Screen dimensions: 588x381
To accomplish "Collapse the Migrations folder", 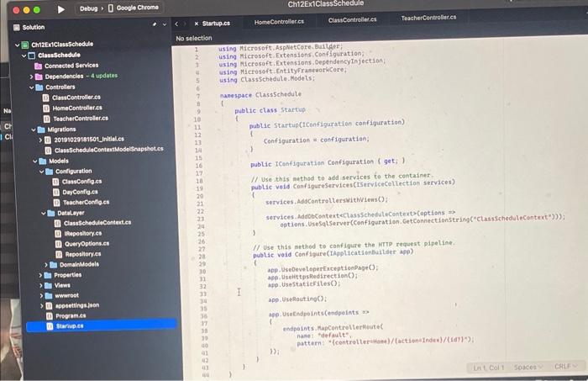I will (34, 130).
